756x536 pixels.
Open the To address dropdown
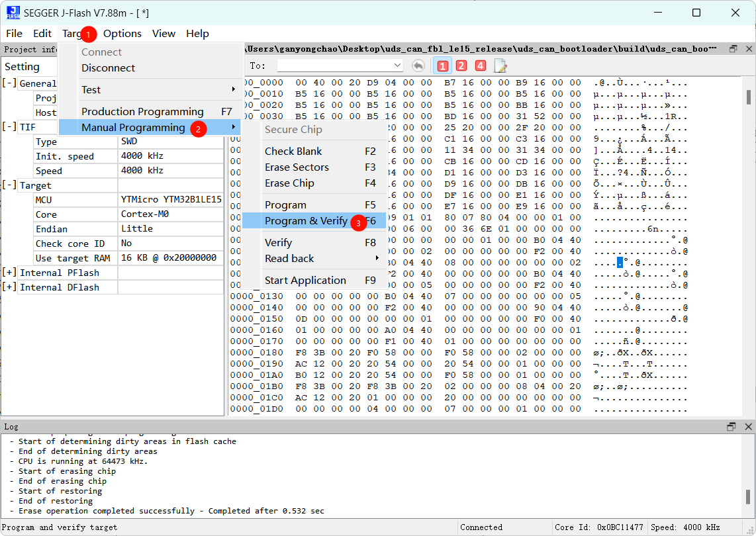coord(397,66)
